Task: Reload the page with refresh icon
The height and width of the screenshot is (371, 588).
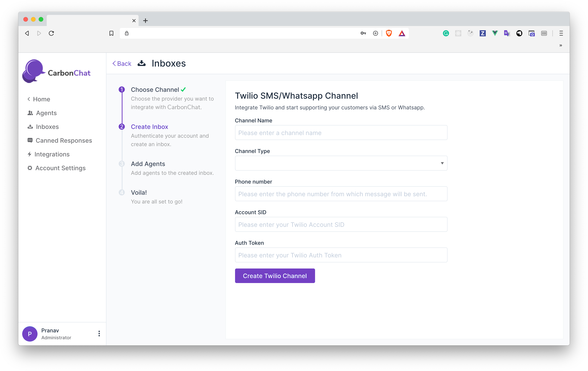Action: (51, 33)
